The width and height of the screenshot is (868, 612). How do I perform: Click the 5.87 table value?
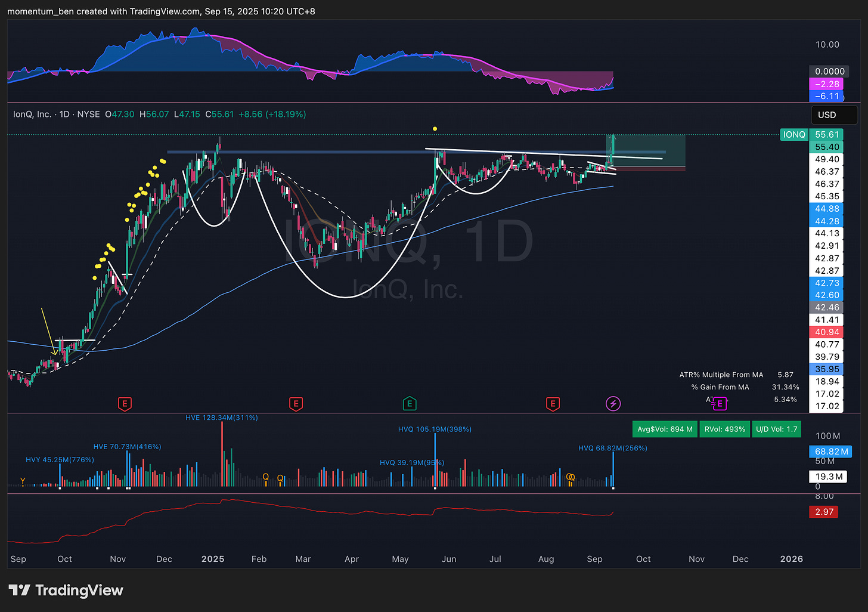coord(786,375)
